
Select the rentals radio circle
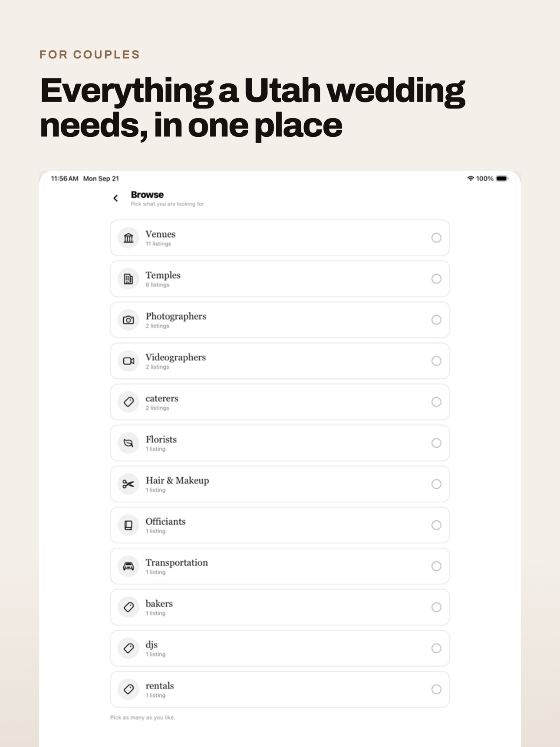[x=436, y=689]
